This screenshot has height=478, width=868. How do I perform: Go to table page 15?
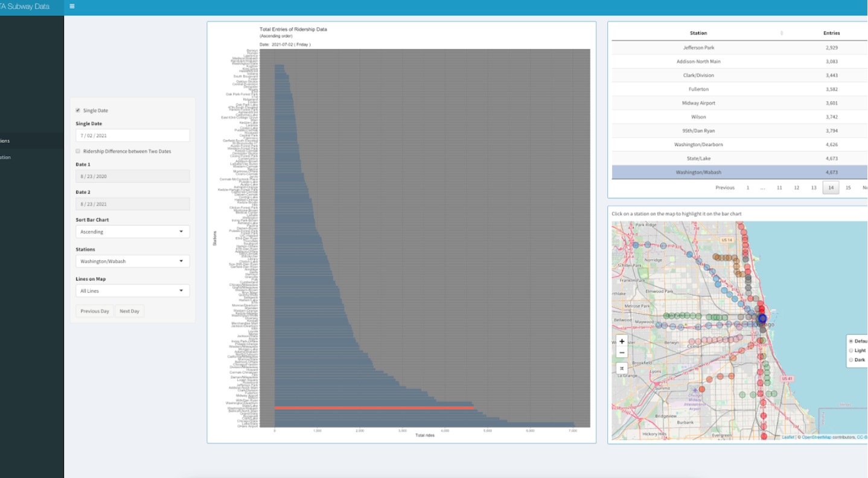(x=848, y=188)
